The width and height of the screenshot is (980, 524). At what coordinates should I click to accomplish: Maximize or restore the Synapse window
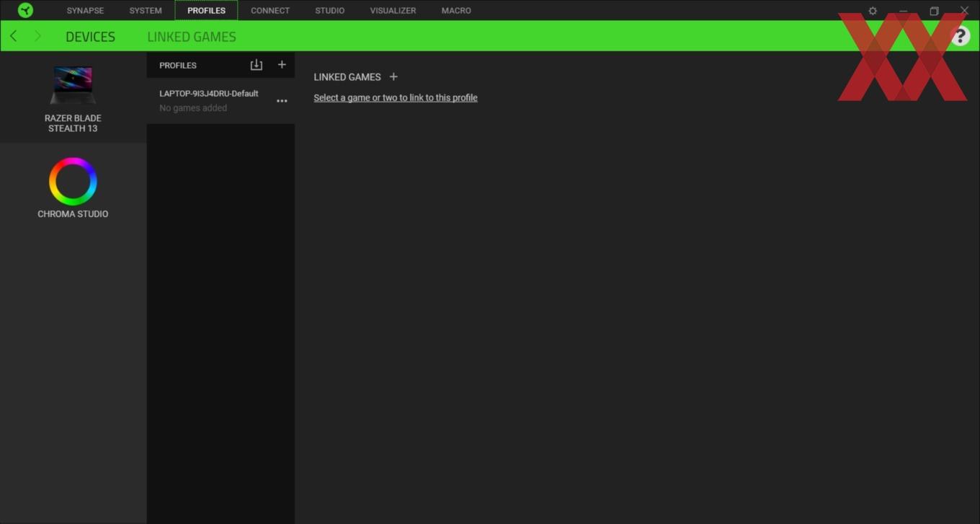pos(934,11)
